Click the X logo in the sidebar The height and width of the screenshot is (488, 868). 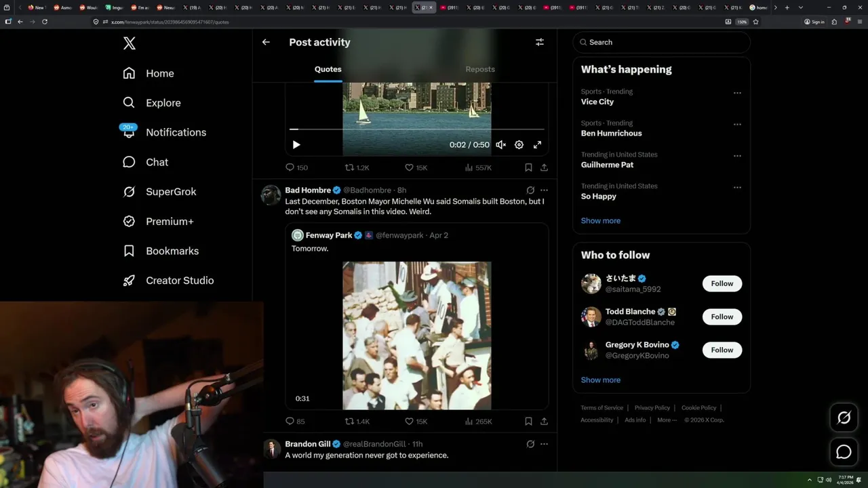point(130,43)
